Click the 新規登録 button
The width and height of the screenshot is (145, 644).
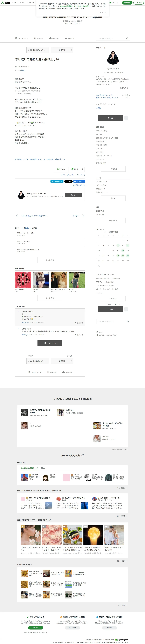(x=127, y=2)
